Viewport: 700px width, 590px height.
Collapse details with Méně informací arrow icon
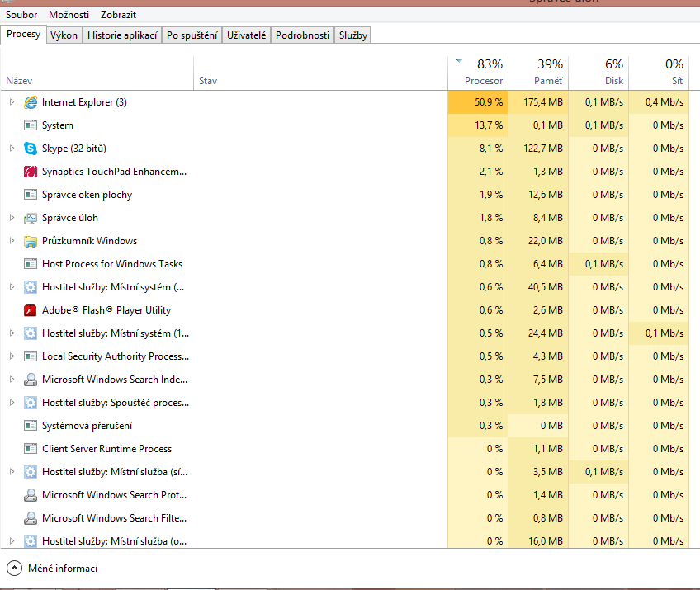(14, 568)
